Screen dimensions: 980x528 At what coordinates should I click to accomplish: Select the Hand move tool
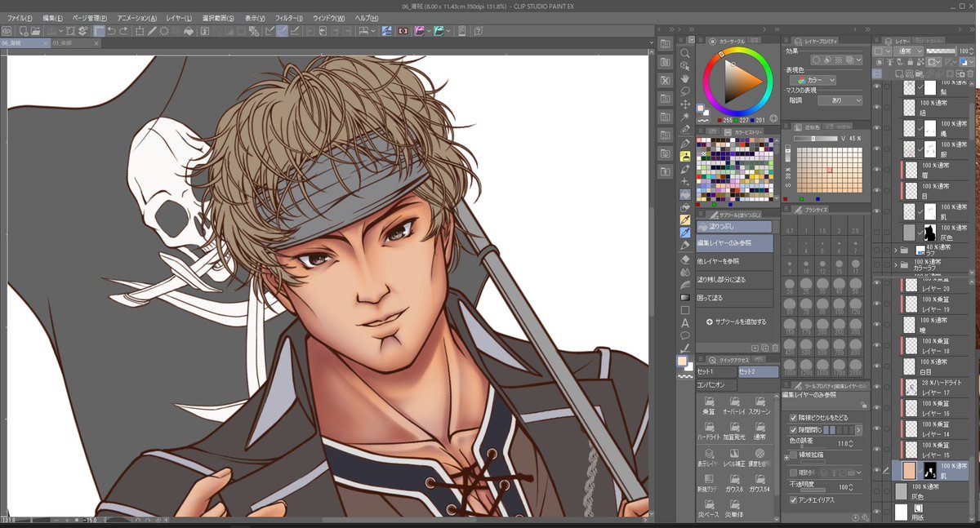(684, 78)
